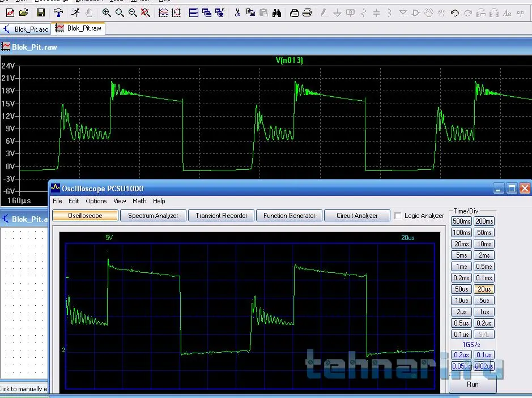This screenshot has width=532, height=398.
Task: Switch to the Blok_Pit.asc tab
Action: coord(27,29)
